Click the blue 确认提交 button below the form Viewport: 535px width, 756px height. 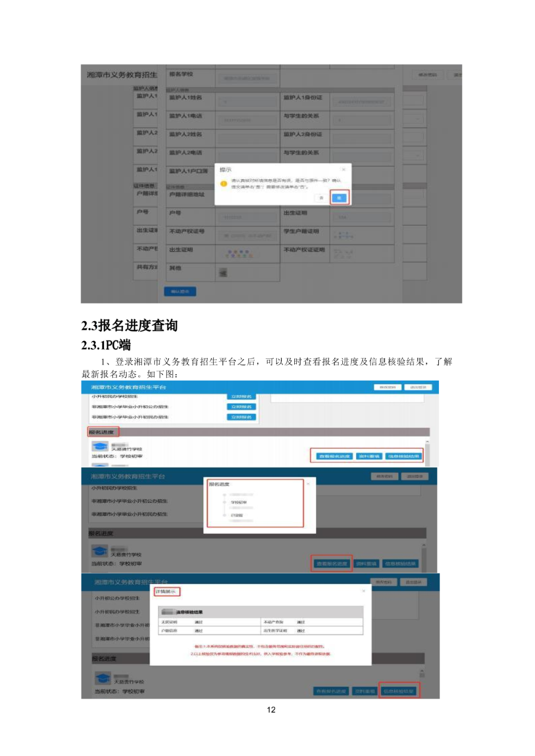tap(180, 291)
